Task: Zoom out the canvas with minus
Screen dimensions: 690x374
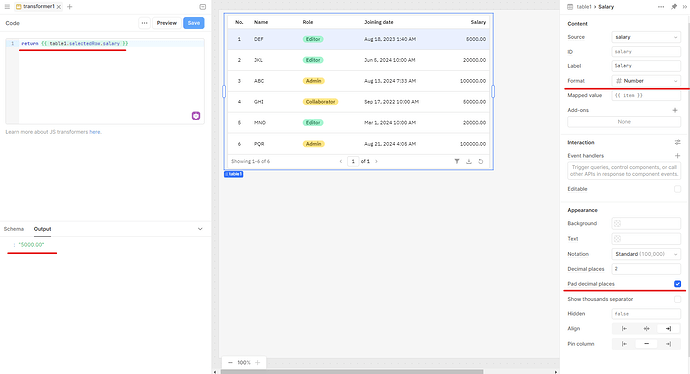Action: [230, 363]
